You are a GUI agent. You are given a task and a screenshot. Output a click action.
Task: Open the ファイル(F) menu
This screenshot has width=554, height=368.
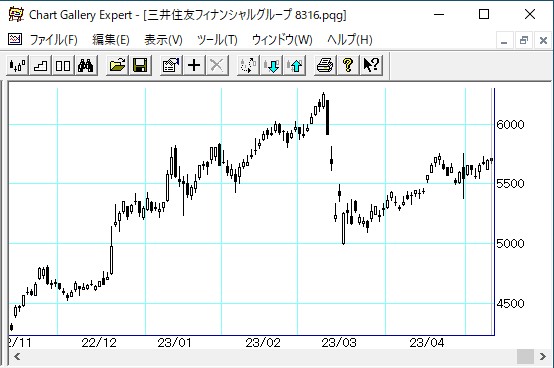tap(53, 40)
